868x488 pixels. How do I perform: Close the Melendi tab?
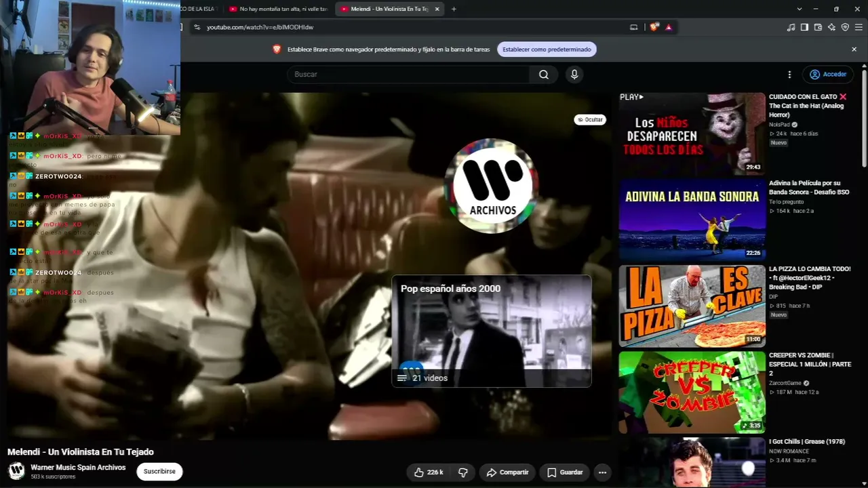(437, 9)
